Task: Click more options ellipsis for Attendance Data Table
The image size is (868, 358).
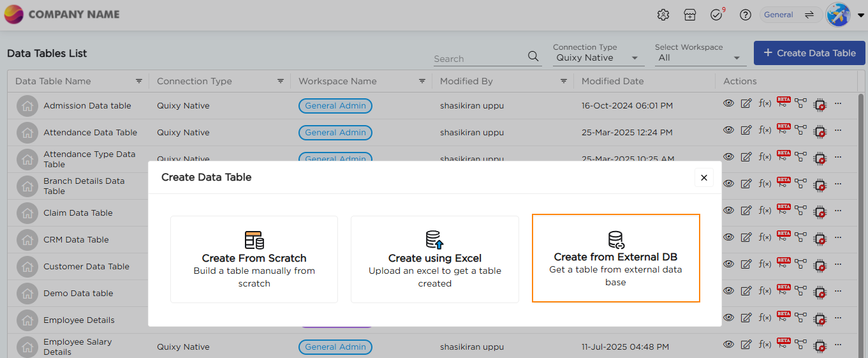Action: tap(838, 131)
